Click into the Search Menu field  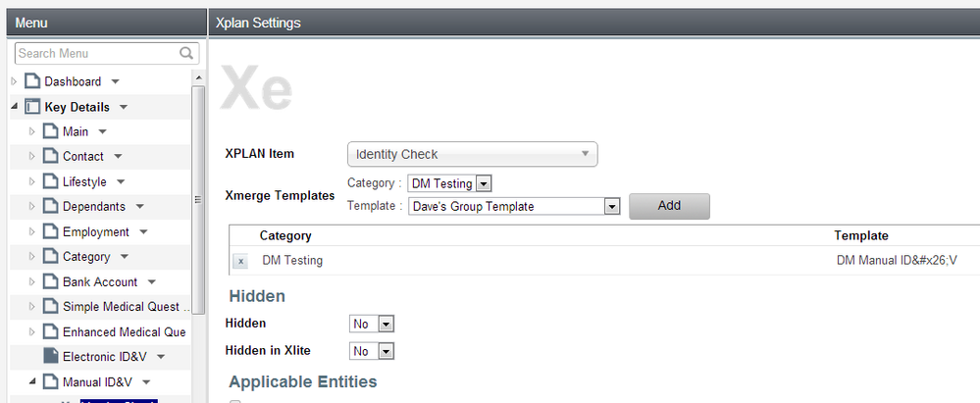point(95,54)
